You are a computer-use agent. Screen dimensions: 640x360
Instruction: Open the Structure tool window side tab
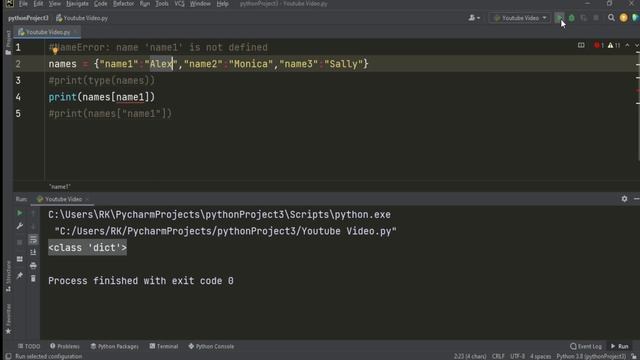pyautogui.click(x=8, y=276)
